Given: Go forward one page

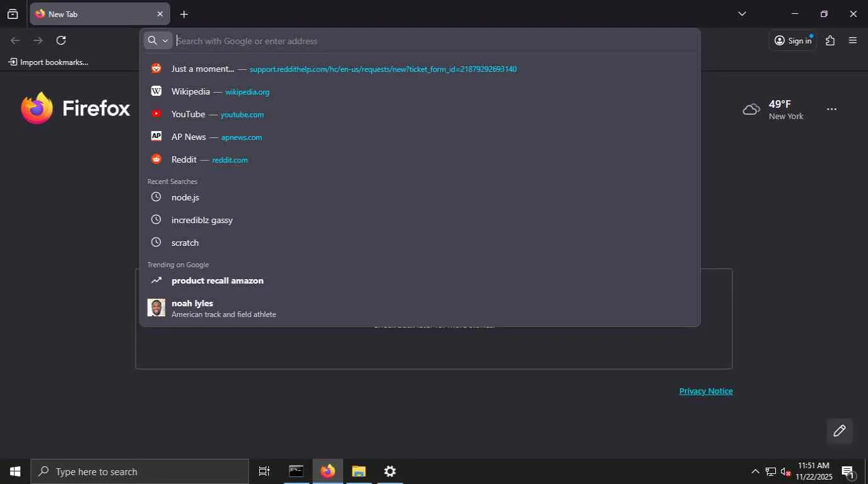Looking at the screenshot, I should coord(38,40).
